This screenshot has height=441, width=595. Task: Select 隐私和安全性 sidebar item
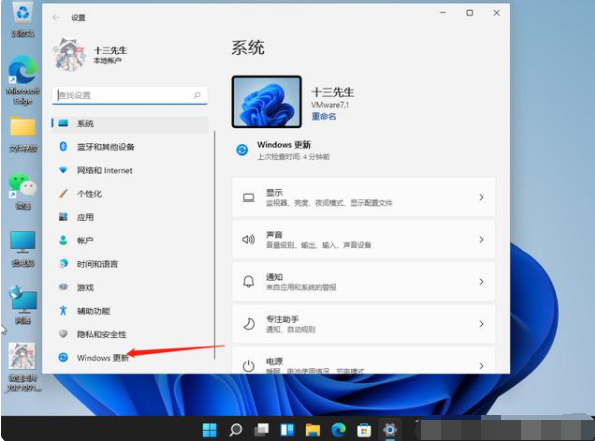(130, 334)
